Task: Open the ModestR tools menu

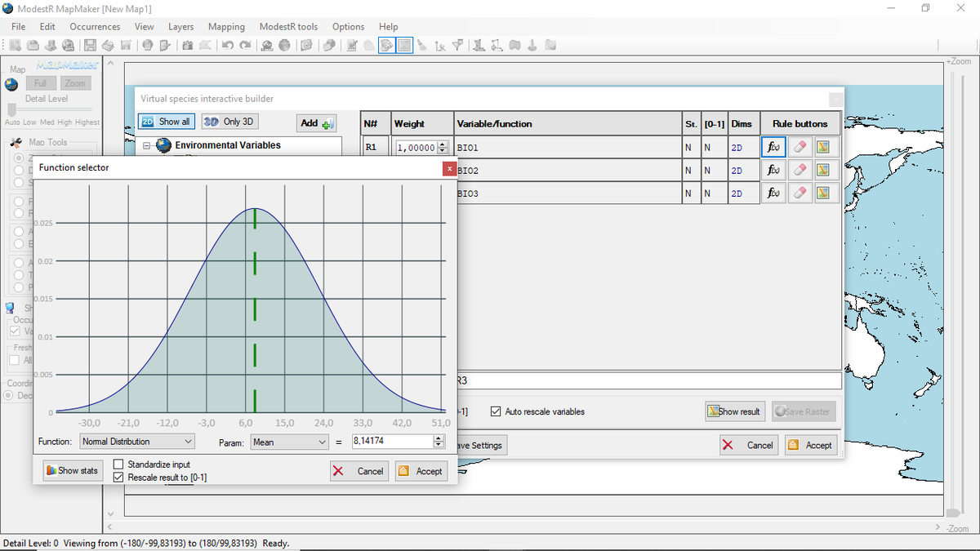Action: 288,26
